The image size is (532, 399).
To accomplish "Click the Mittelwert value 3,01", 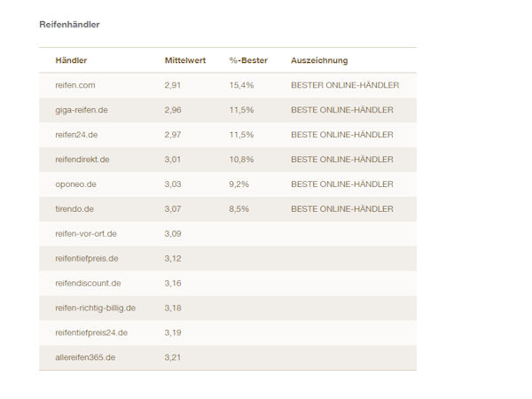I will pos(173,160).
